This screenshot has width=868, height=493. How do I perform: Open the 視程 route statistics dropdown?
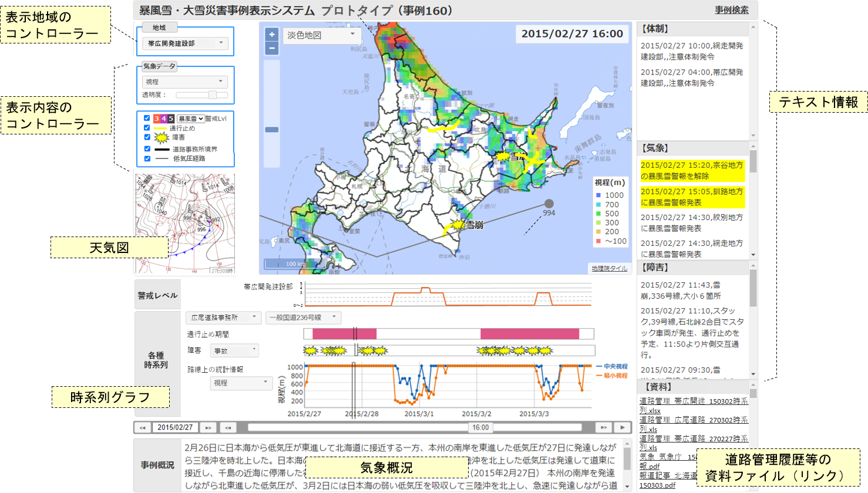click(x=241, y=383)
